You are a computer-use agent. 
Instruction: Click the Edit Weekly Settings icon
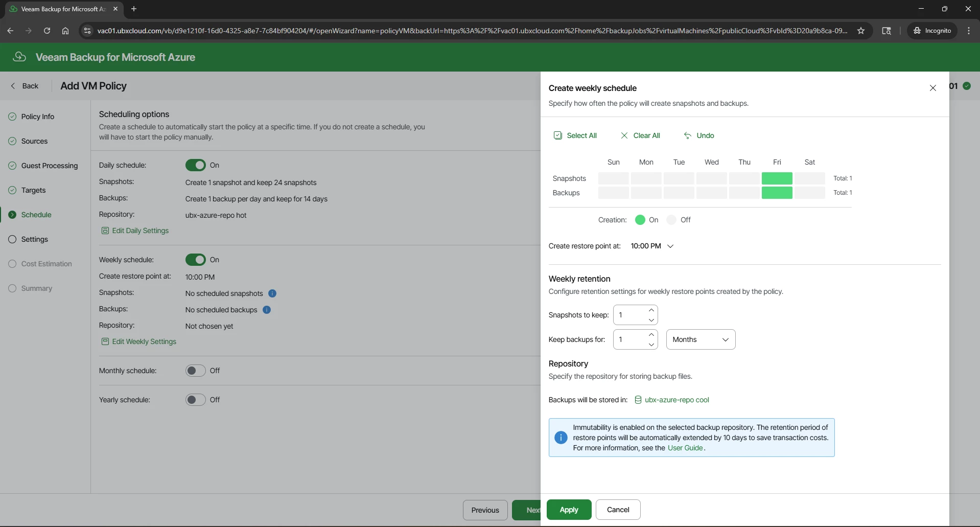pos(105,341)
